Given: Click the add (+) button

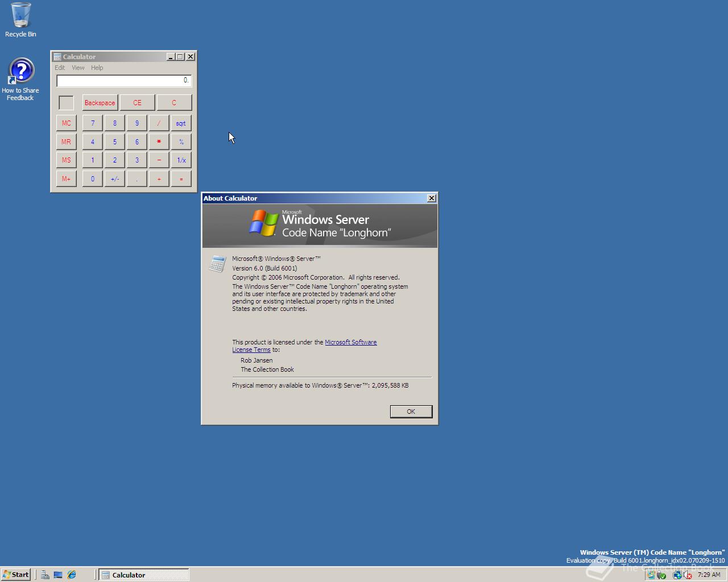Looking at the screenshot, I should point(159,178).
